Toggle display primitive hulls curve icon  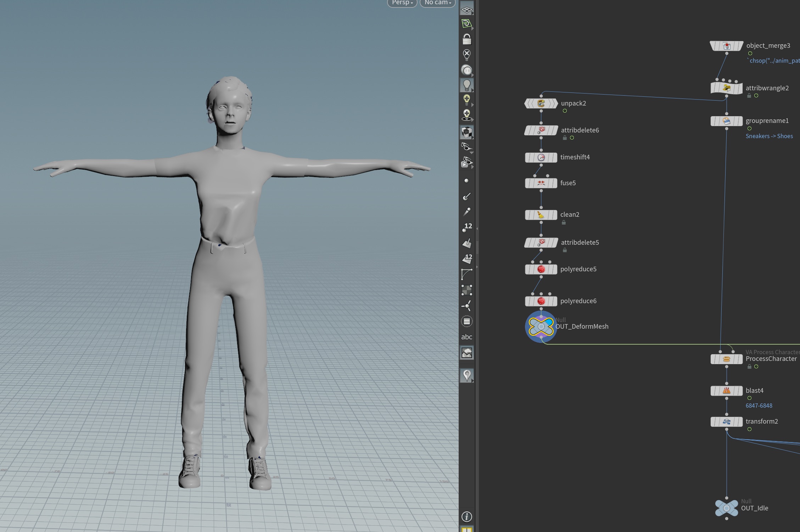tap(467, 274)
